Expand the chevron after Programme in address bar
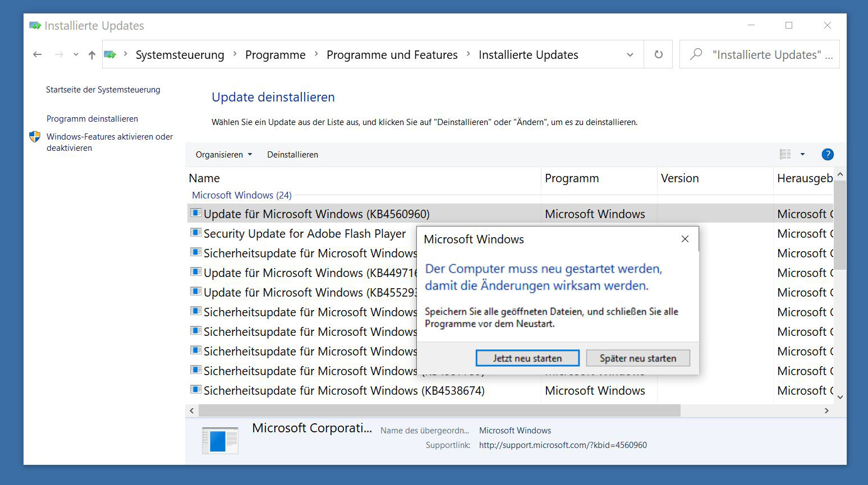The width and height of the screenshot is (868, 485). pos(316,54)
